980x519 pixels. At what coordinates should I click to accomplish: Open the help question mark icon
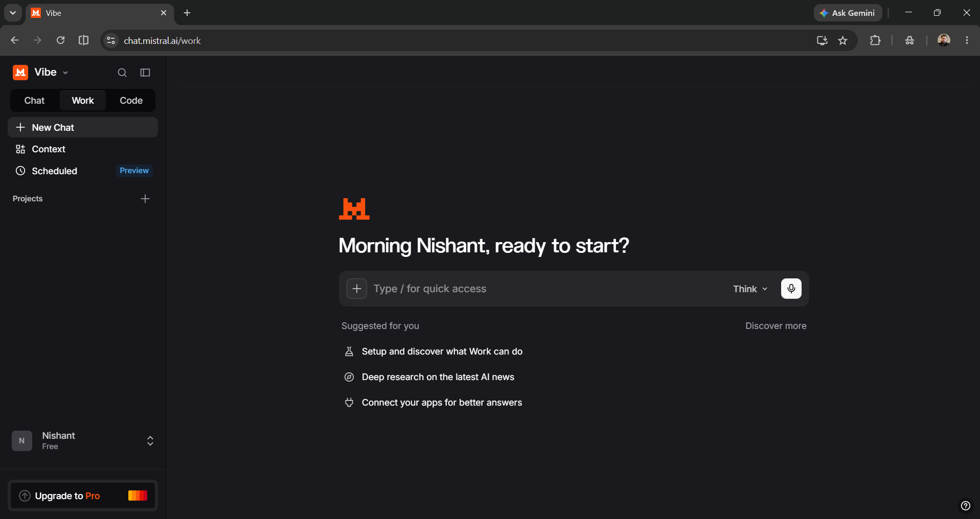pos(965,506)
